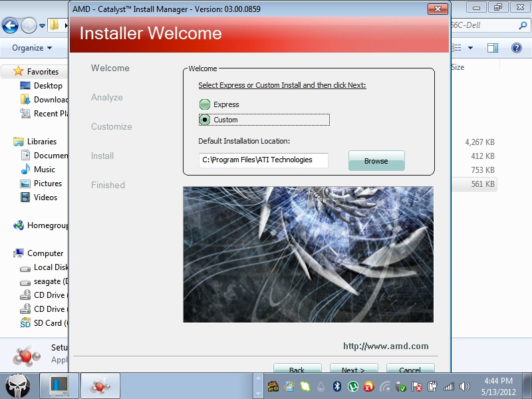The height and width of the screenshot is (399, 532).
Task: Click the Setup application icon in details pane
Action: 27,356
